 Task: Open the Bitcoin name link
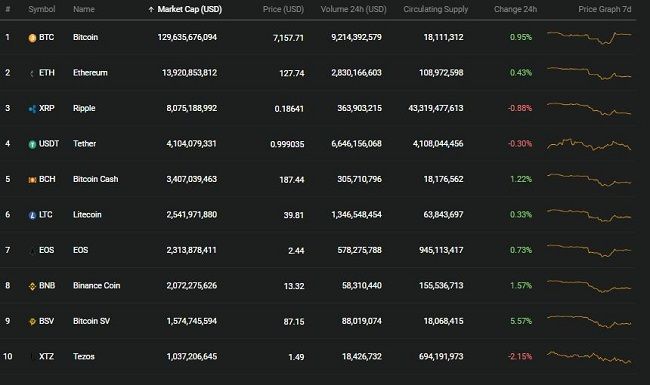[85, 37]
